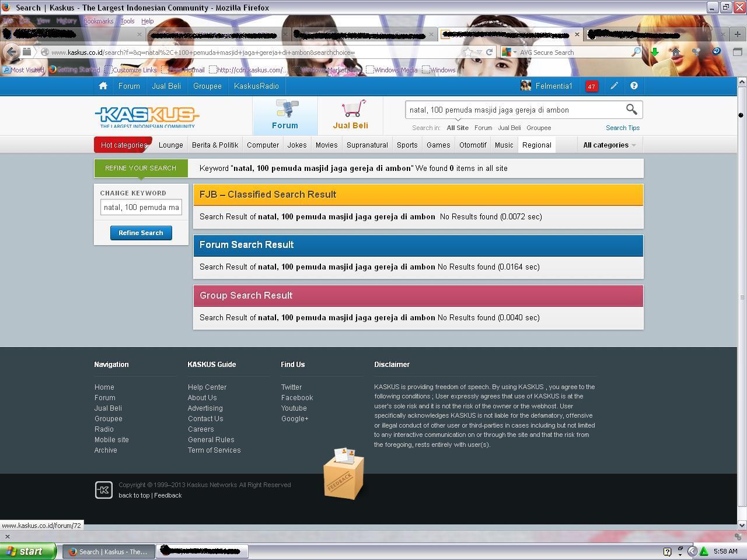This screenshot has height=560, width=747.
Task: Select Hot categories tab
Action: 123,145
